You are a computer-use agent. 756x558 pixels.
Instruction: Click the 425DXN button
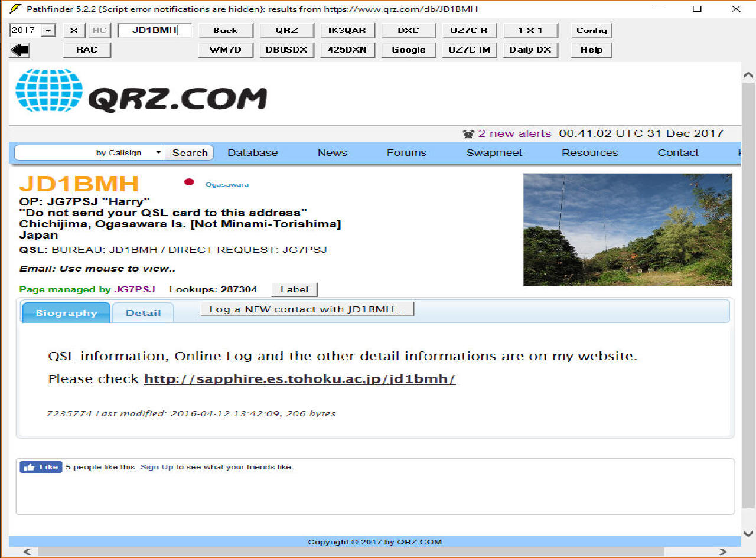pyautogui.click(x=347, y=50)
